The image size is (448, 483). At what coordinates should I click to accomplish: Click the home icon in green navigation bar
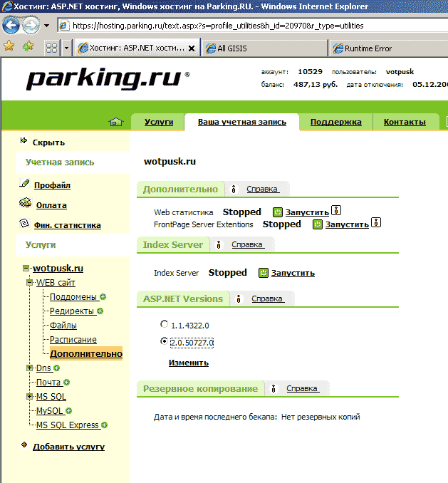click(x=115, y=122)
